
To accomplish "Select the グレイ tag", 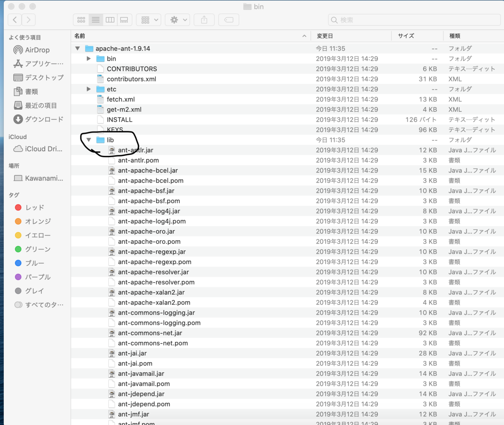I will point(29,291).
